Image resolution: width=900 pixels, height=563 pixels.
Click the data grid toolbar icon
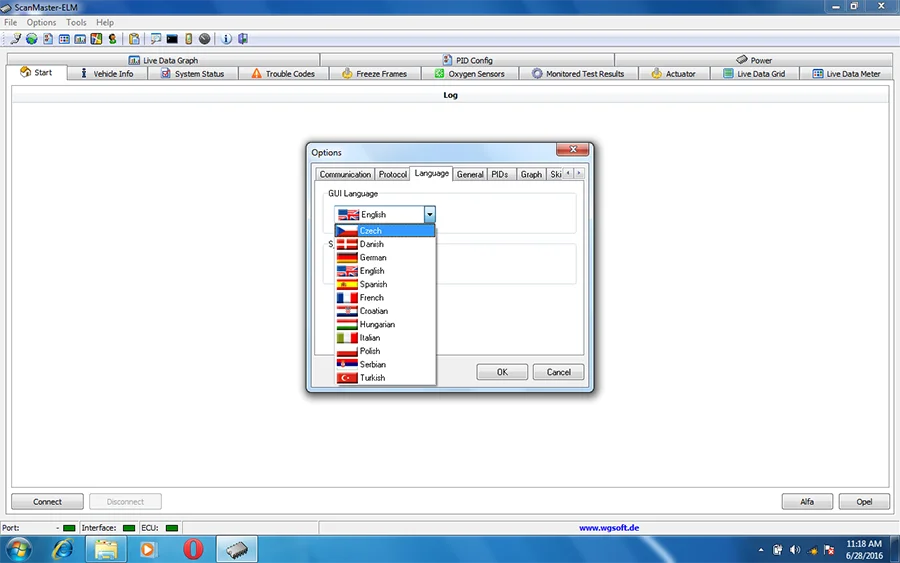64,39
